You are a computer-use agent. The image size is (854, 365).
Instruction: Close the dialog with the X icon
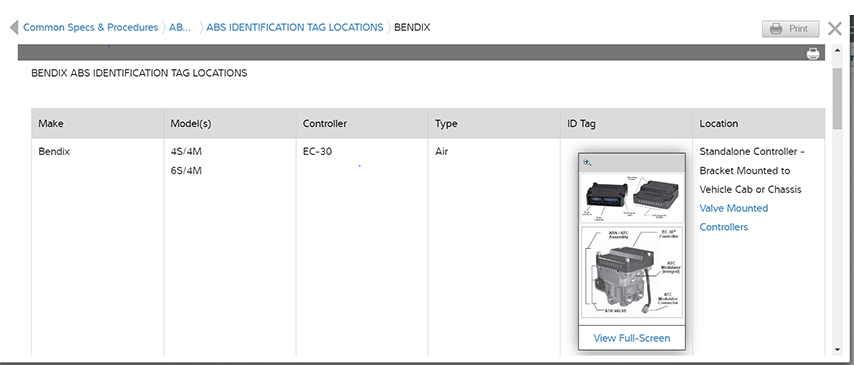point(834,28)
